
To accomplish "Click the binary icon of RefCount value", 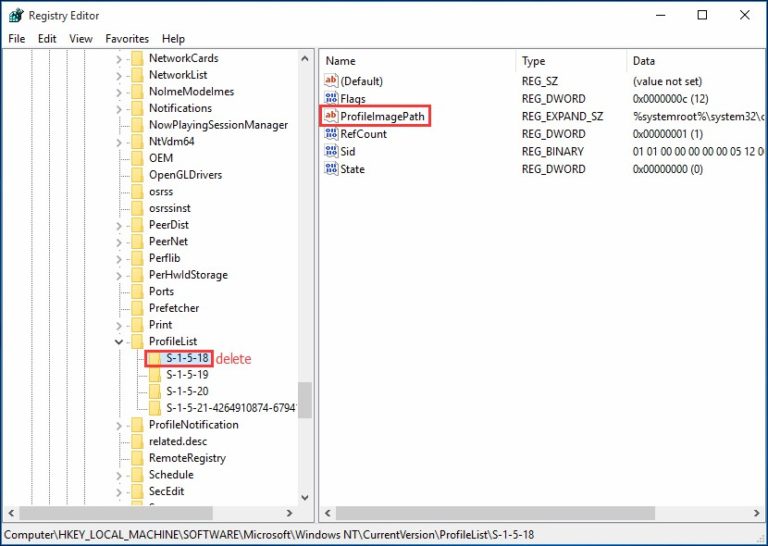I will (331, 134).
